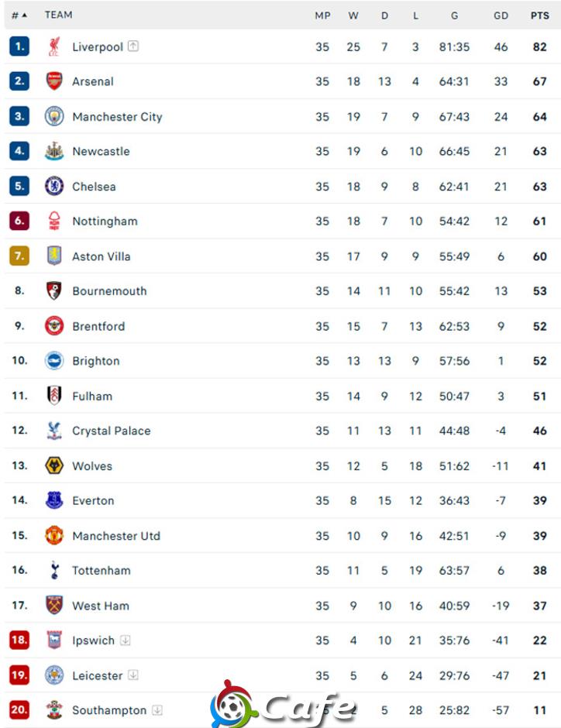
Task: Click the red rank 19 badge
Action: click(19, 675)
